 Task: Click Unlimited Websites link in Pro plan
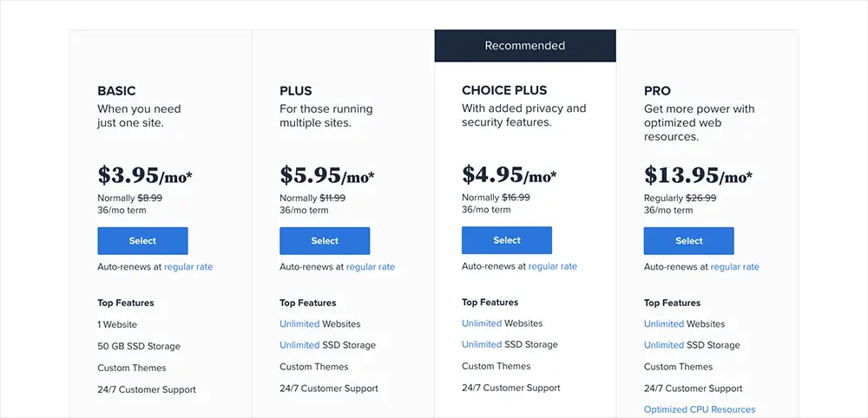(x=664, y=324)
